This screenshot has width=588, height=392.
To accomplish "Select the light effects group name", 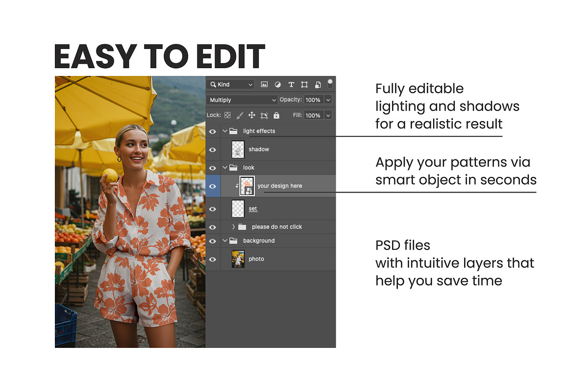I will [259, 131].
